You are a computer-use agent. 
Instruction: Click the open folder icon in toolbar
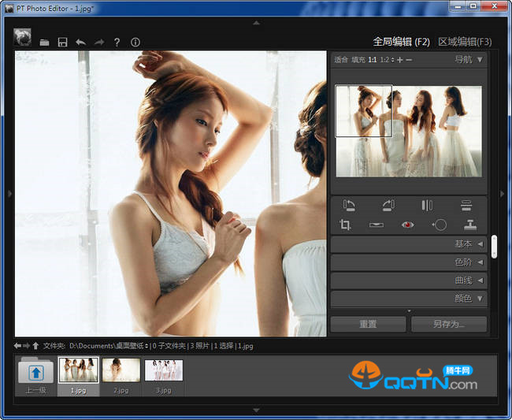coord(45,42)
